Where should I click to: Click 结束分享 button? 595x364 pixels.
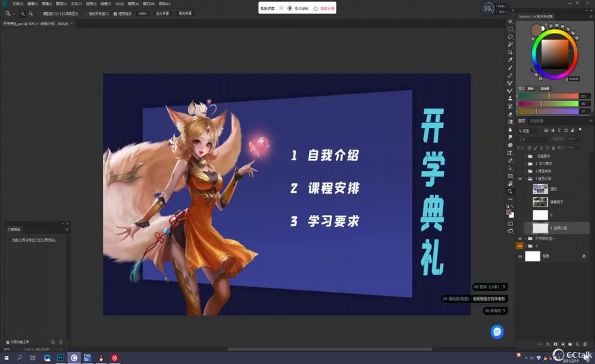click(x=324, y=8)
